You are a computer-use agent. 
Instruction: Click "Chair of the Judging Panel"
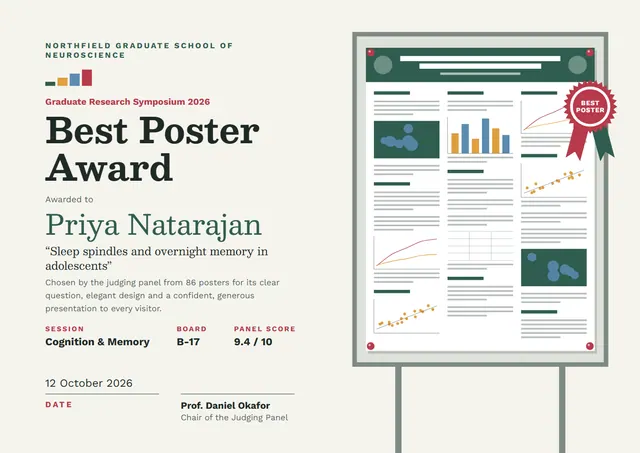tap(234, 417)
